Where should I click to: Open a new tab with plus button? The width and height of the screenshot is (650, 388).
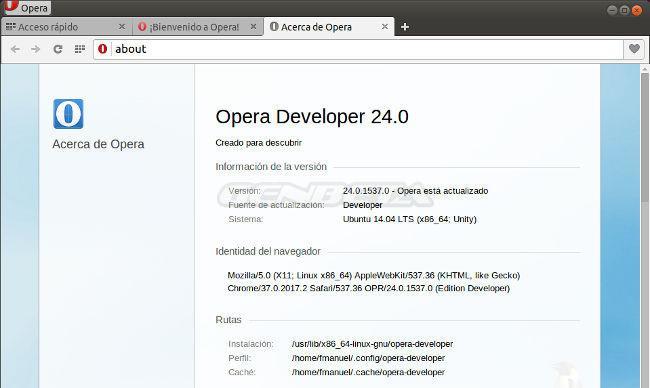(405, 27)
